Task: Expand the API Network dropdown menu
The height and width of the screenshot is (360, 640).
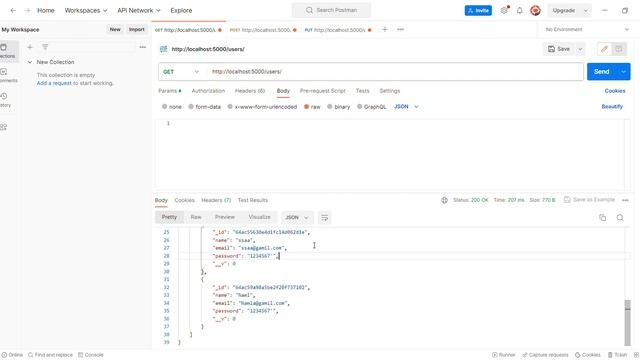Action: pos(139,10)
